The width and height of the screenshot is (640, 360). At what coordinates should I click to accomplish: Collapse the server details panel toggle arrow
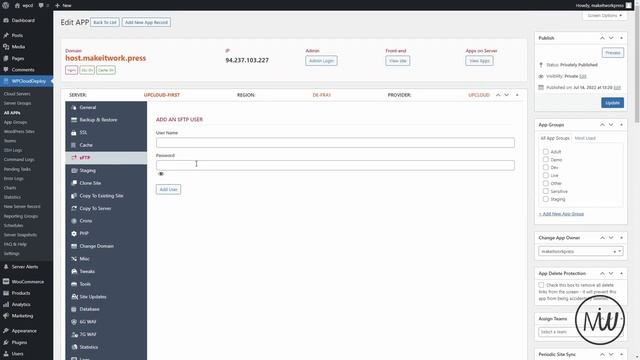pyautogui.click(x=517, y=95)
